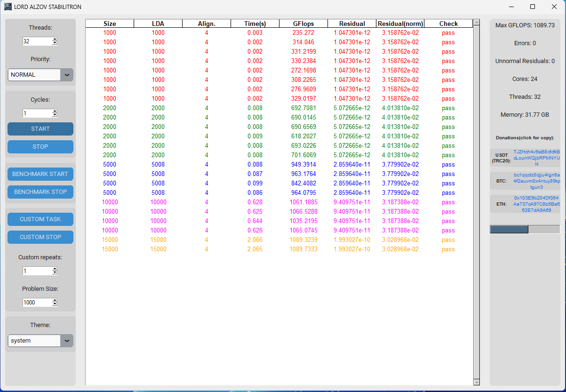
Task: Click the time value 0.644
Action: tap(255, 221)
